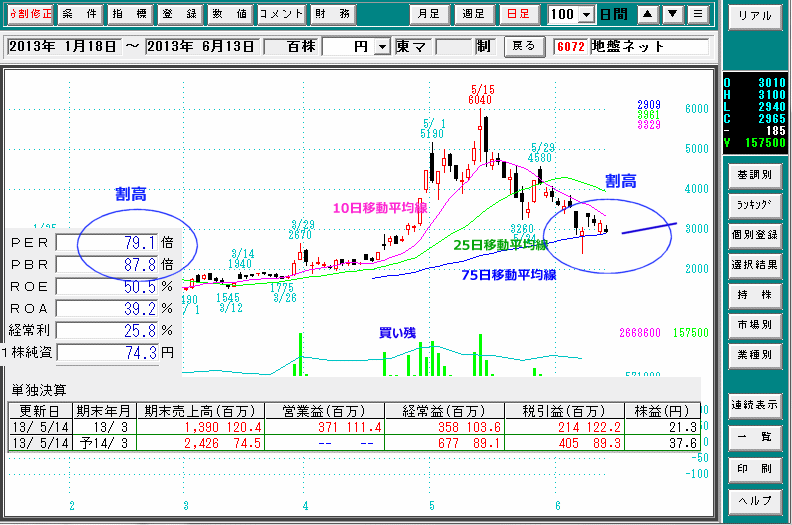Image resolution: width=792 pixels, height=525 pixels.
Task: Click the 25日移動平均線 label
Action: 500,245
